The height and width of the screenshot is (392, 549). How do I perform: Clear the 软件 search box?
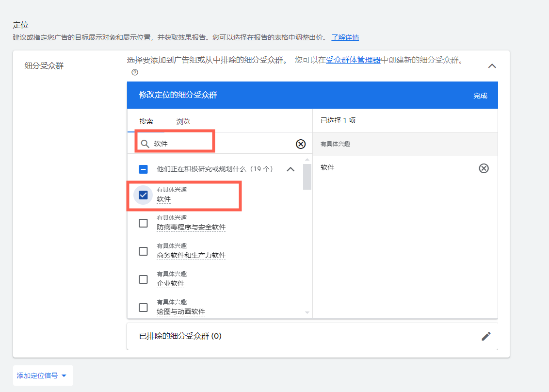(x=300, y=144)
